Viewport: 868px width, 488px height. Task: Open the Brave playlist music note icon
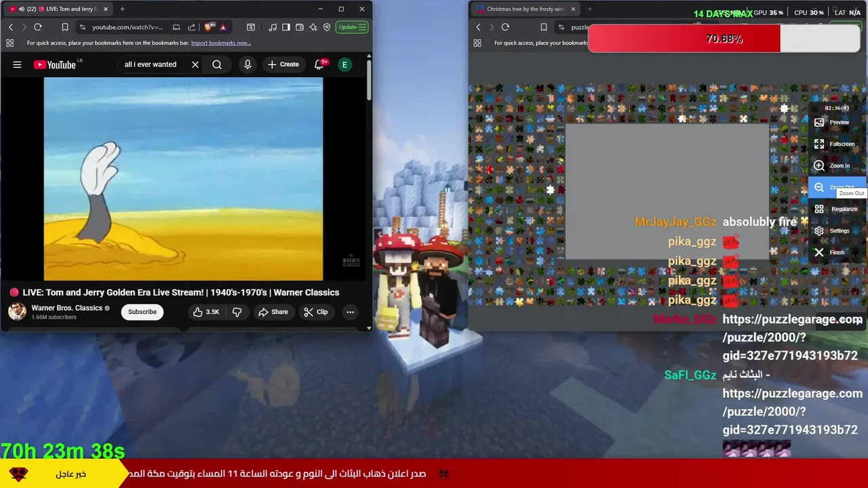(x=273, y=27)
